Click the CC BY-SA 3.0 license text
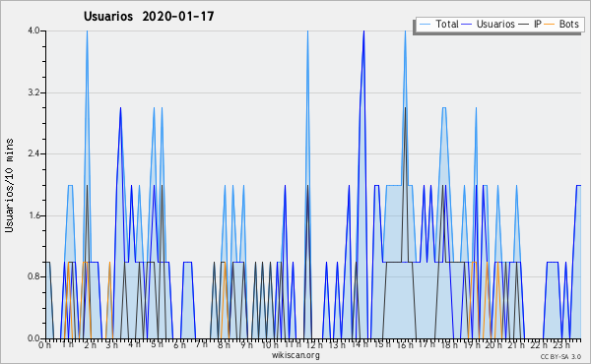The width and height of the screenshot is (591, 364). (560, 357)
